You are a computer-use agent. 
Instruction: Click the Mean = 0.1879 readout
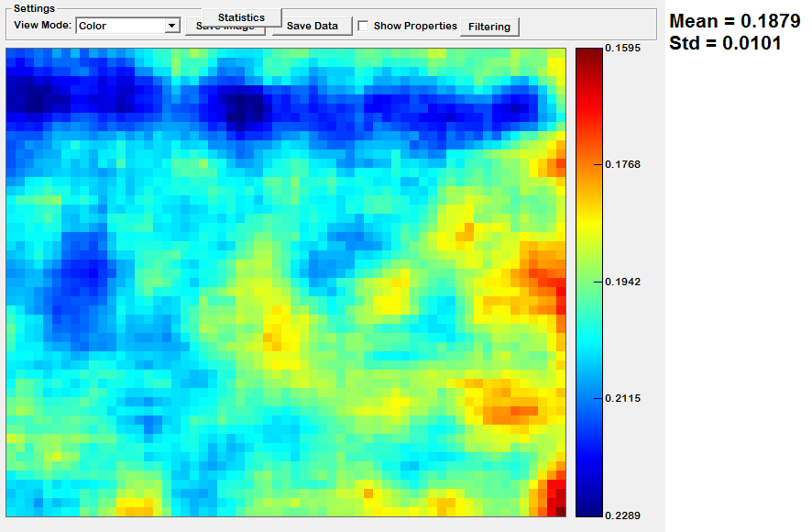point(734,21)
